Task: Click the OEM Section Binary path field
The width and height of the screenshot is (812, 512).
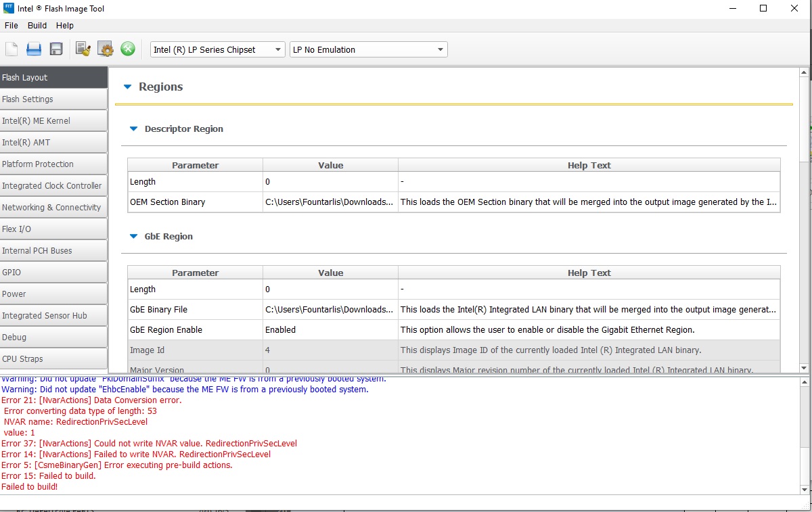Action: (330, 202)
